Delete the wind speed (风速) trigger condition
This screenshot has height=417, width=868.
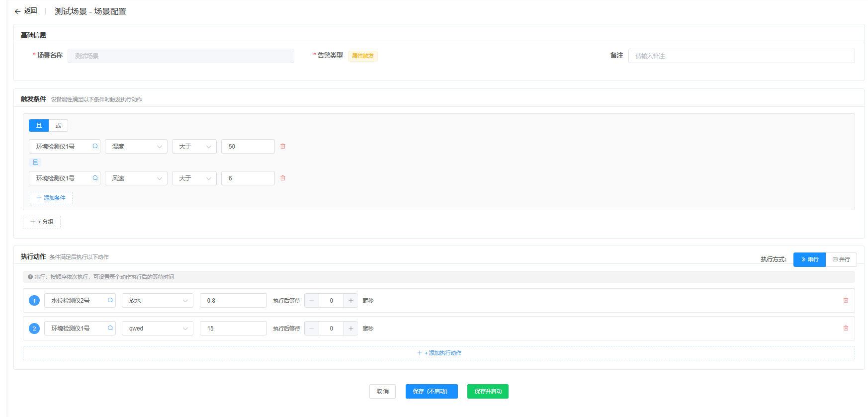click(283, 178)
